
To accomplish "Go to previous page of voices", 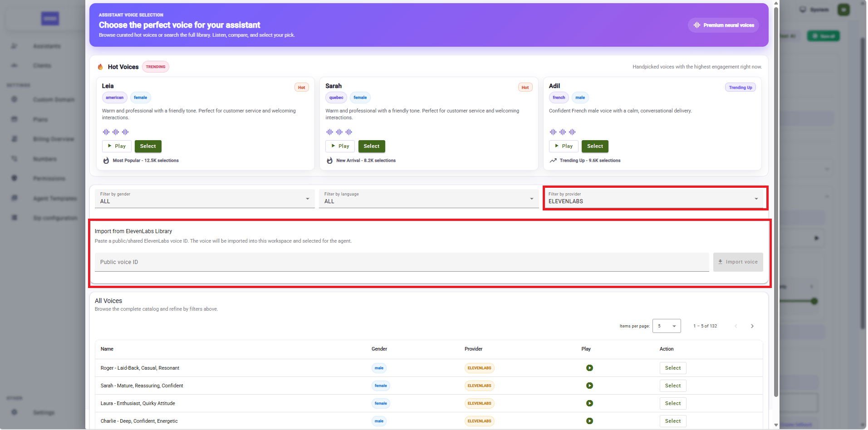I will [x=736, y=326].
